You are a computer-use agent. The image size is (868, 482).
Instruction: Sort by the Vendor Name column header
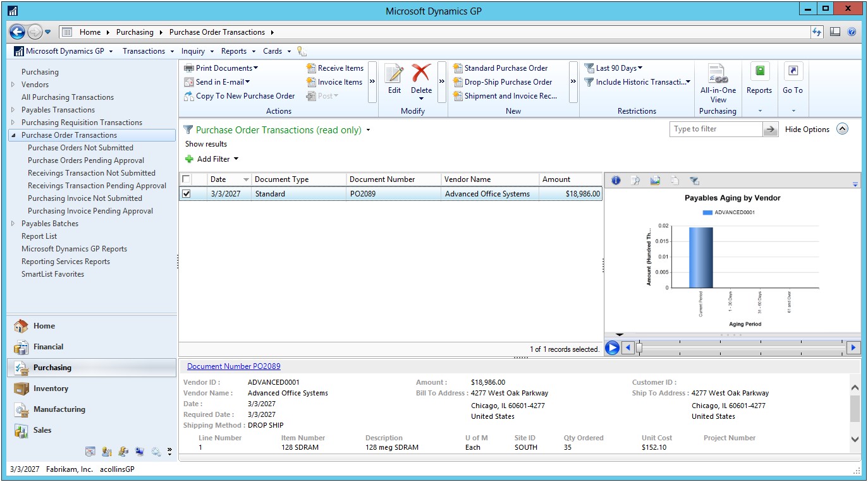point(490,179)
